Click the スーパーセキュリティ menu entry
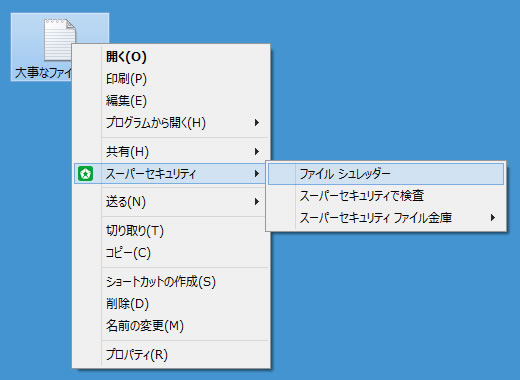This screenshot has height=380, width=520. [x=171, y=174]
